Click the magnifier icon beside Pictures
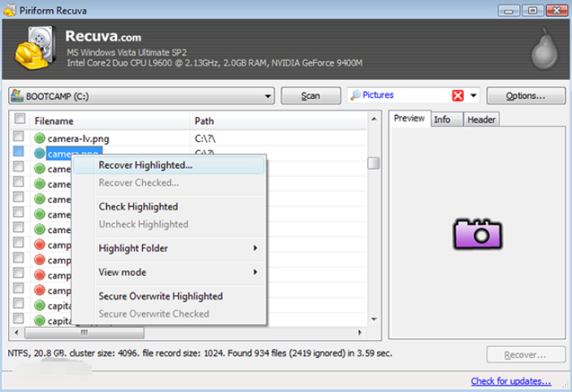Screen dimensions: 572x392 [355, 96]
